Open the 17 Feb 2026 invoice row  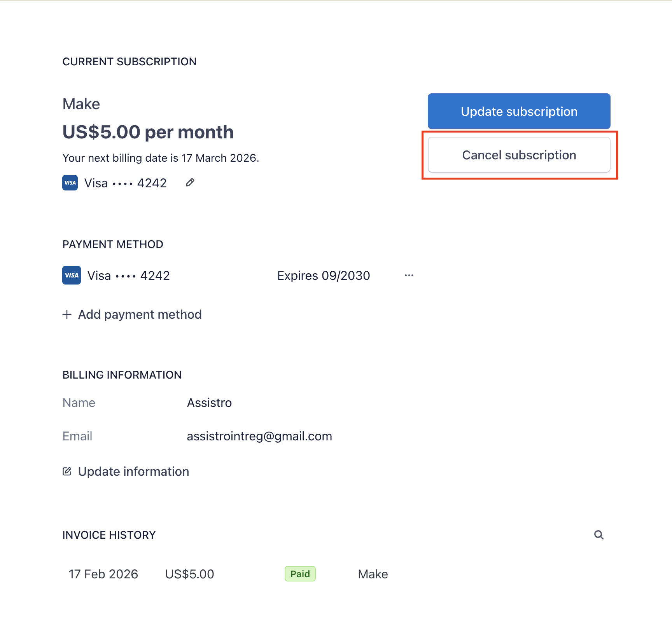pyautogui.click(x=103, y=574)
